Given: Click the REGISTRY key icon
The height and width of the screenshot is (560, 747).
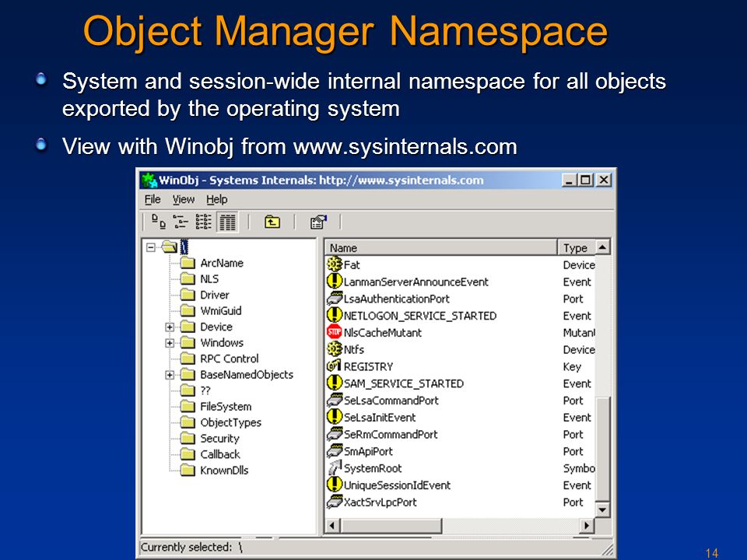Looking at the screenshot, I should [335, 366].
